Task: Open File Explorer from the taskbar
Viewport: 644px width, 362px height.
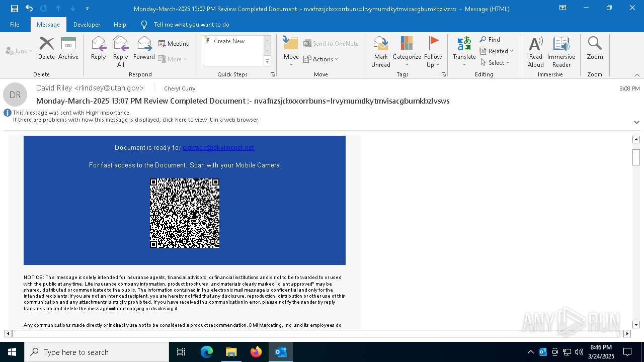Action: pyautogui.click(x=231, y=352)
